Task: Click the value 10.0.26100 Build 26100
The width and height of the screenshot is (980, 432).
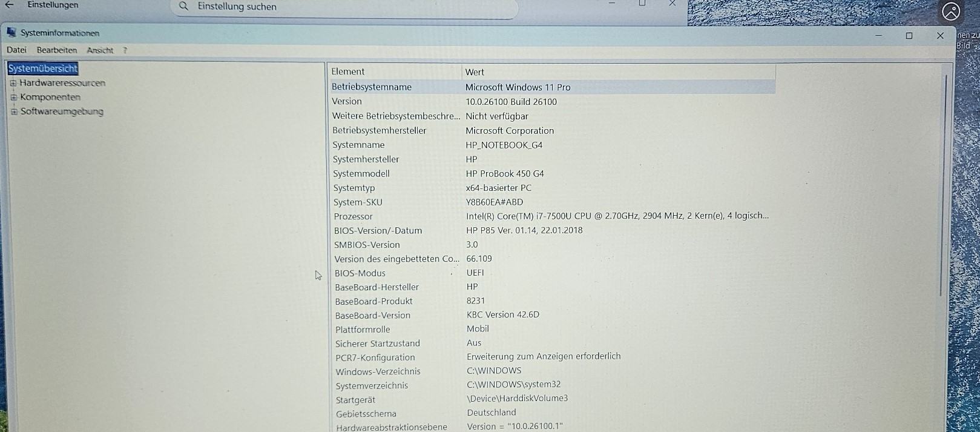Action: click(511, 102)
